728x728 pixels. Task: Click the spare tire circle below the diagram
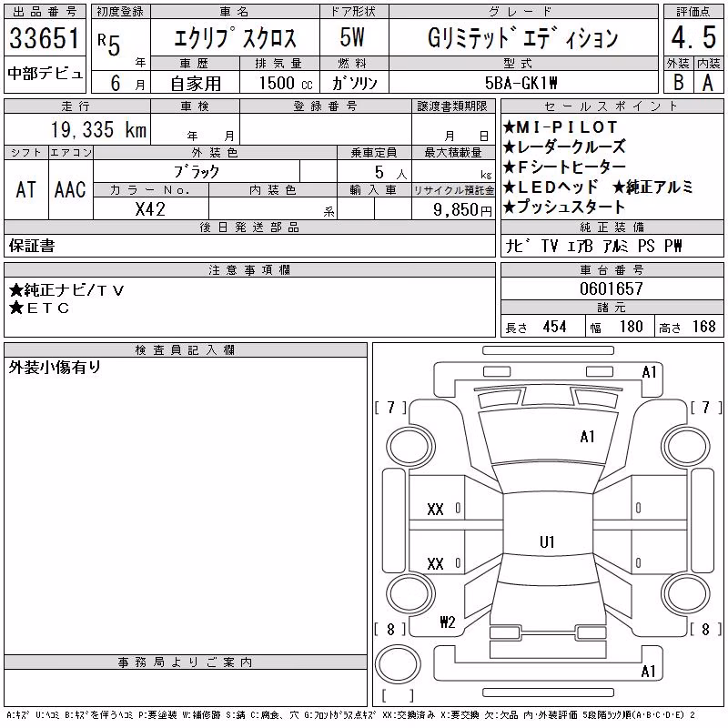click(x=398, y=663)
